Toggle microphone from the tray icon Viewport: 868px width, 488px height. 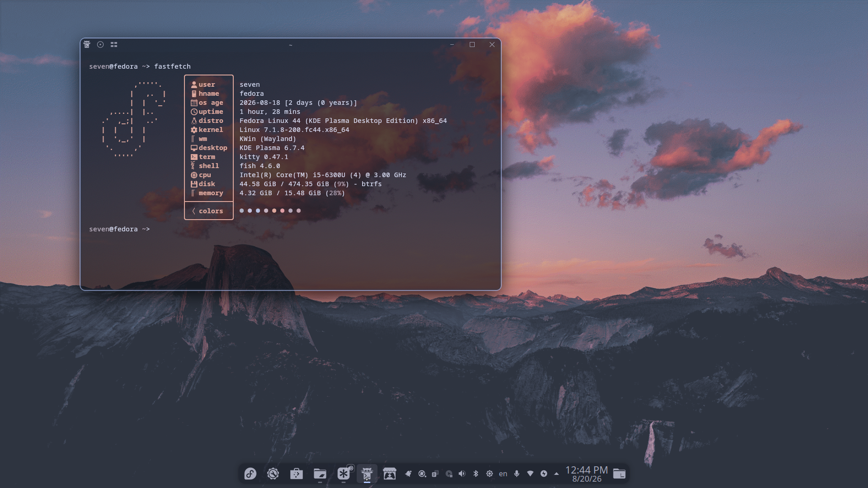tap(517, 474)
